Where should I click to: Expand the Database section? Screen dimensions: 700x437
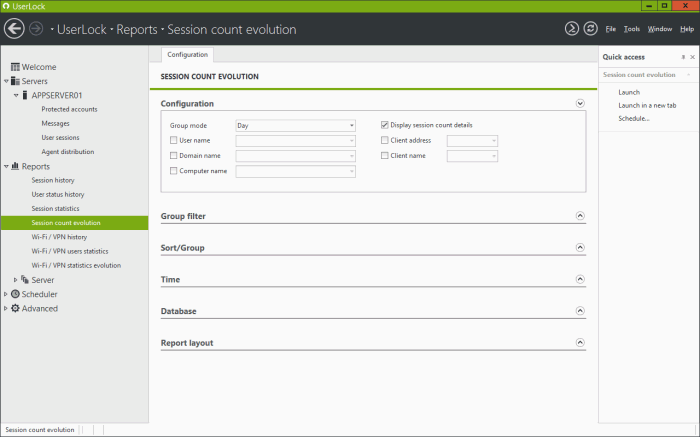tap(580, 311)
